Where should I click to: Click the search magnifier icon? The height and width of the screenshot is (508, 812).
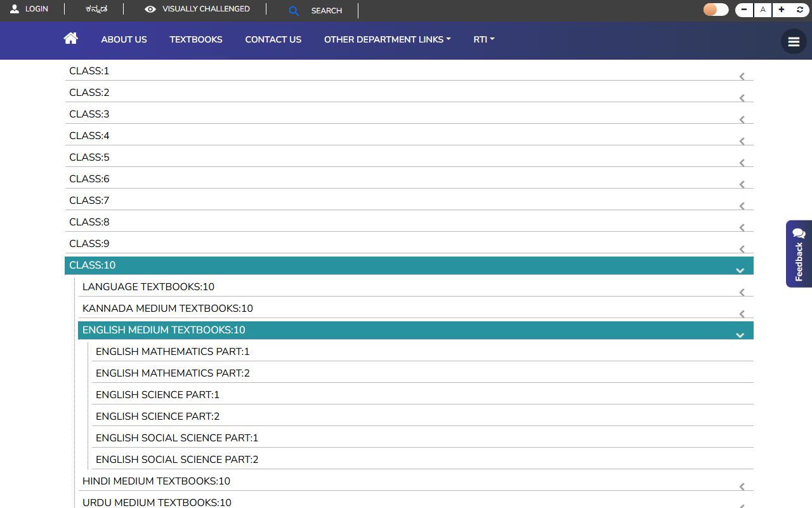(294, 11)
